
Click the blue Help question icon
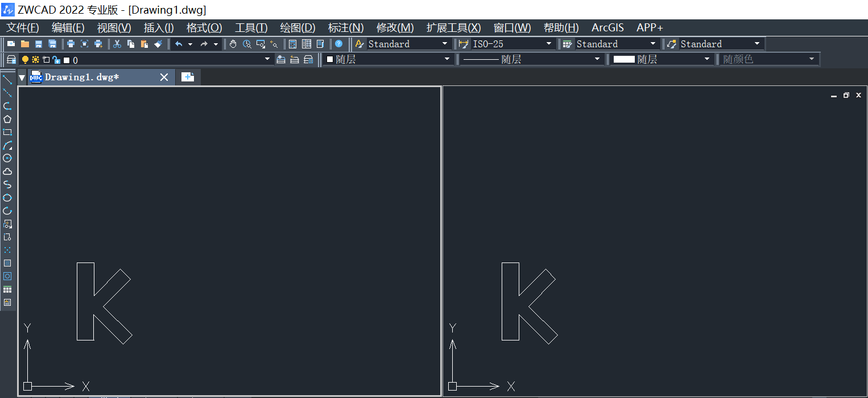339,44
